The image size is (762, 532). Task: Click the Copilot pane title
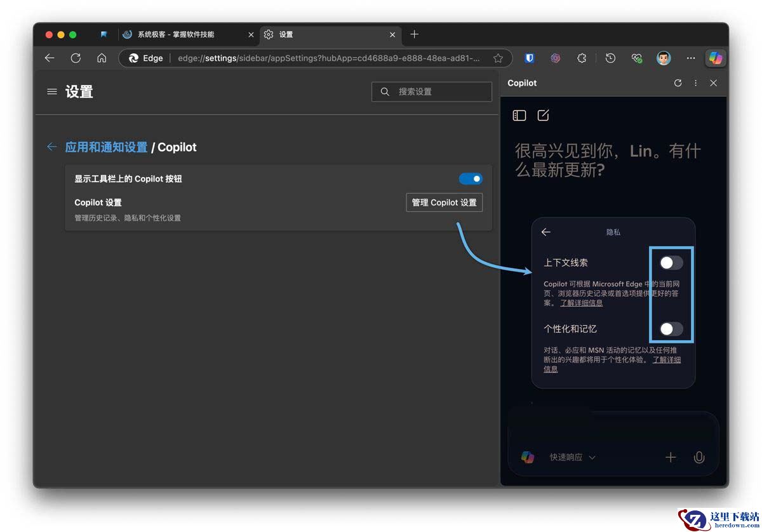(522, 83)
